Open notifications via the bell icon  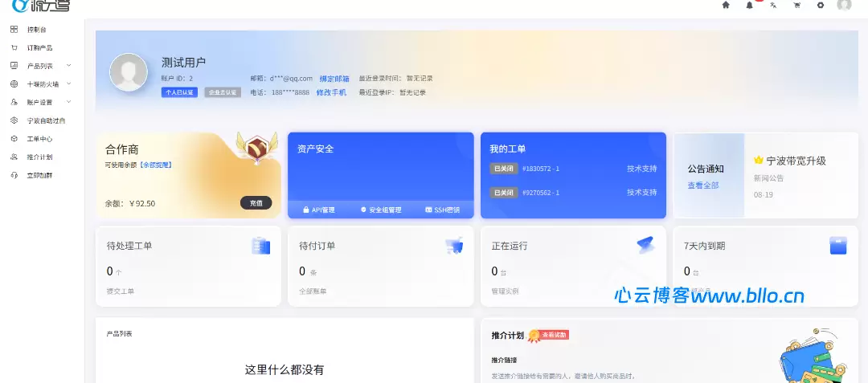(x=750, y=5)
